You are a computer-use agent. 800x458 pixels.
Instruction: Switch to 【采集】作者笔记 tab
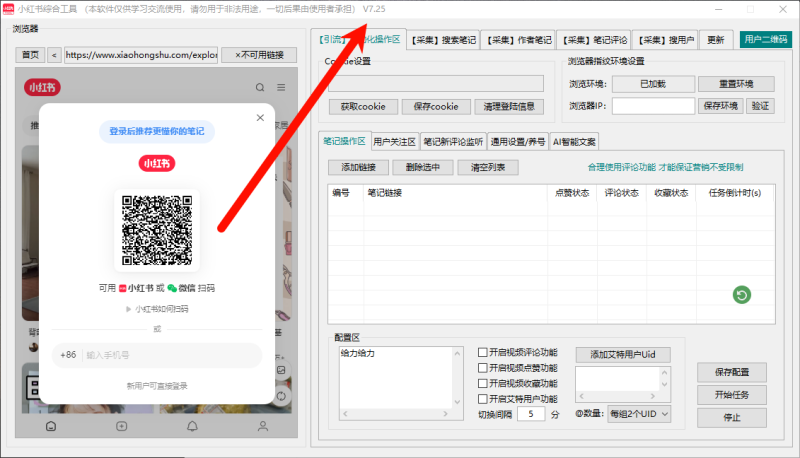519,40
